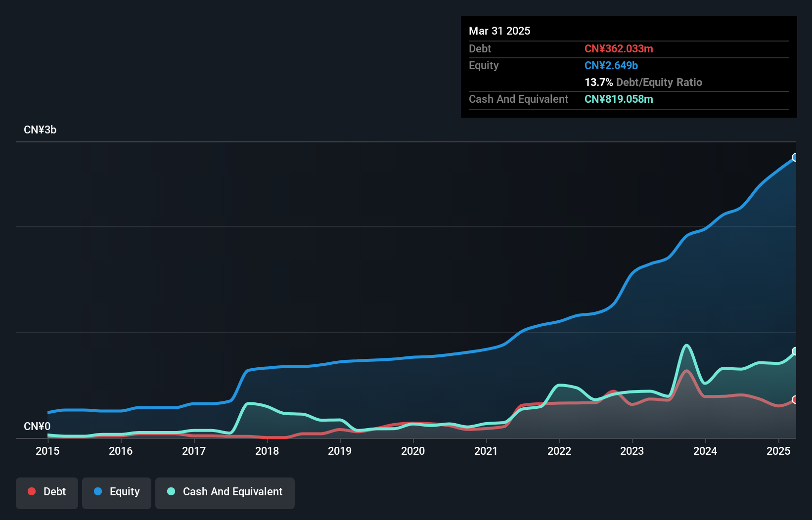Toggle the Cash And Equivalent legend button
Screen dimensions: 812x520
[225, 493]
